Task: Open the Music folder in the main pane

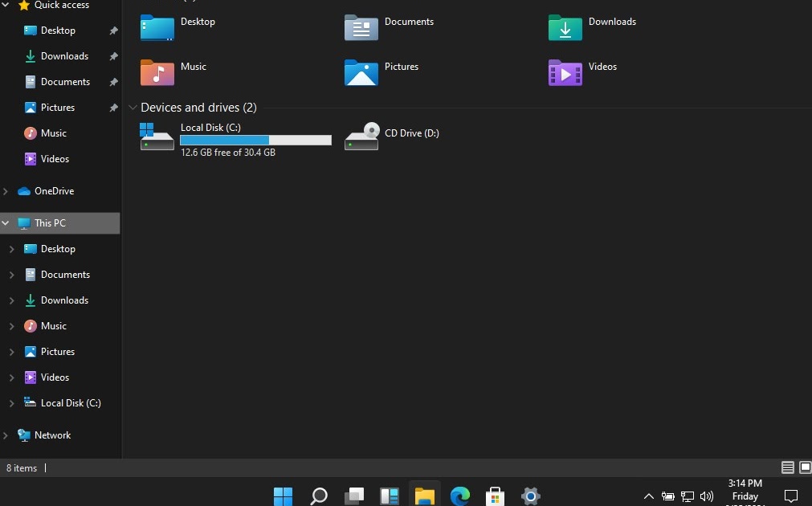Action: (157, 72)
